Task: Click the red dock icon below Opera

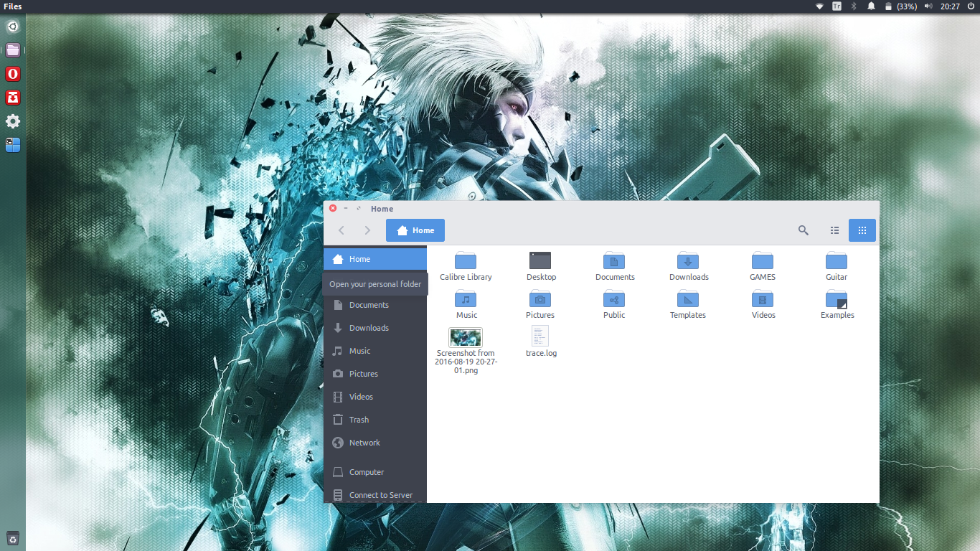Action: coord(13,98)
